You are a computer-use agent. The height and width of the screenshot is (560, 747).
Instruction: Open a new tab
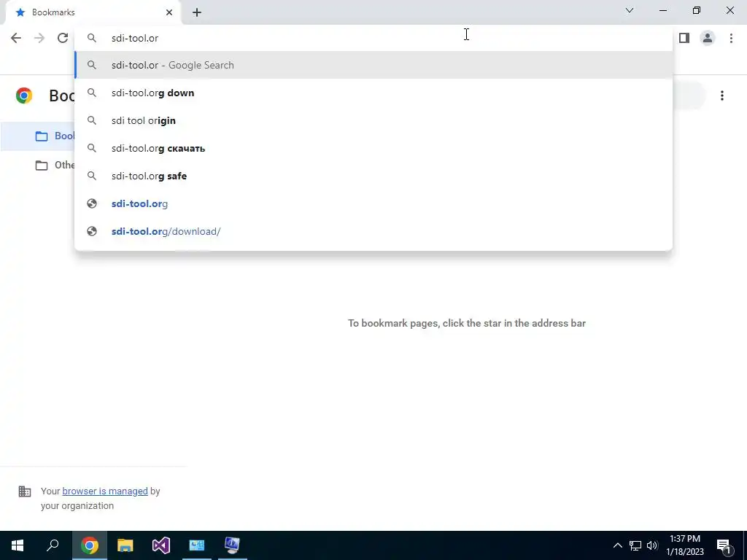[x=197, y=12]
